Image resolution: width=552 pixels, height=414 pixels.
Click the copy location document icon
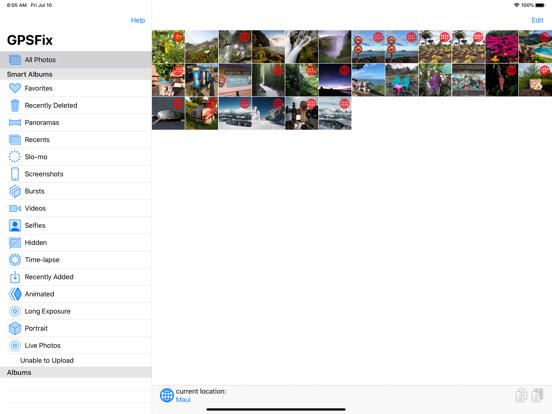point(521,395)
